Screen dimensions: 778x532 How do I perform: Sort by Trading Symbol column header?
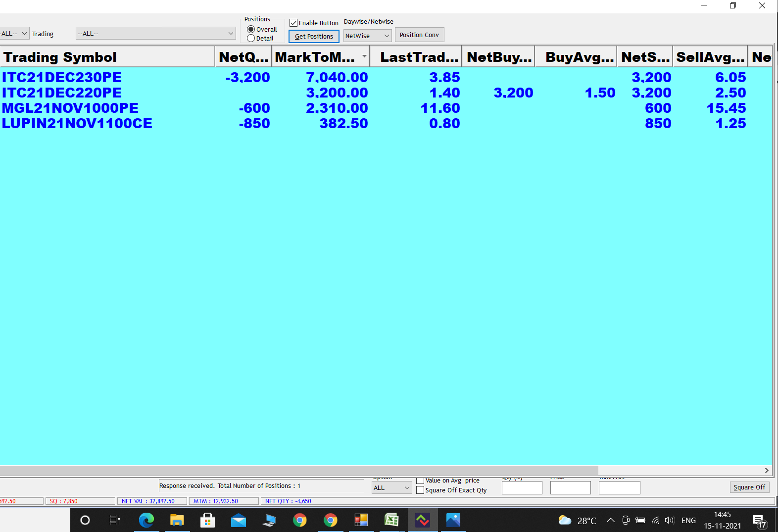pyautogui.click(x=107, y=57)
